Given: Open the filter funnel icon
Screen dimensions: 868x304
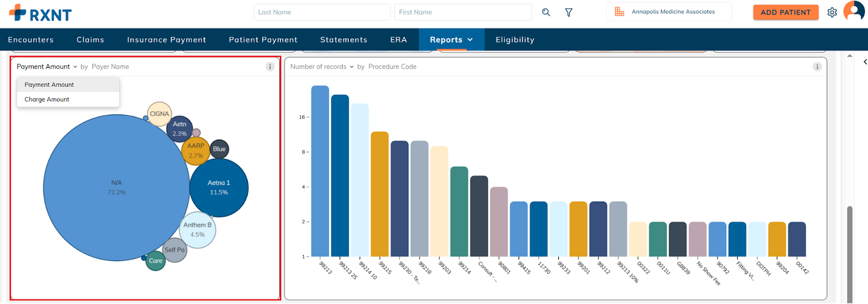Looking at the screenshot, I should 569,12.
